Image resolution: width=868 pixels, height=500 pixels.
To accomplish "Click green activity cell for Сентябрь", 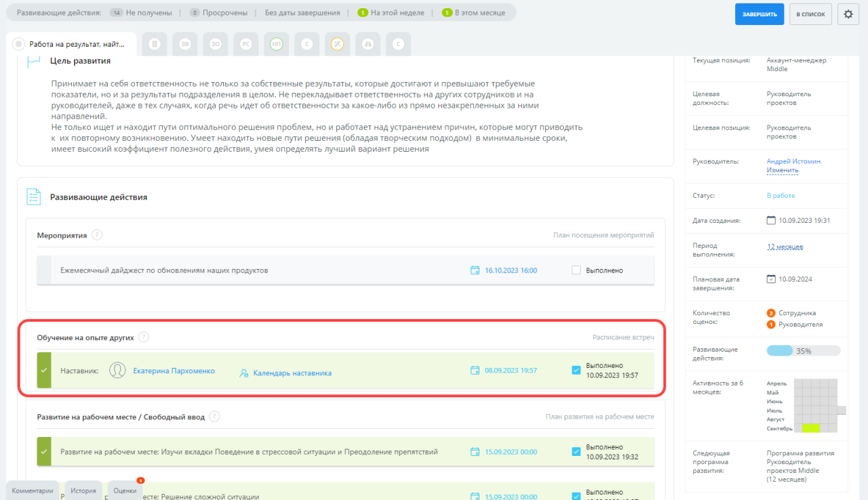I will click(811, 428).
